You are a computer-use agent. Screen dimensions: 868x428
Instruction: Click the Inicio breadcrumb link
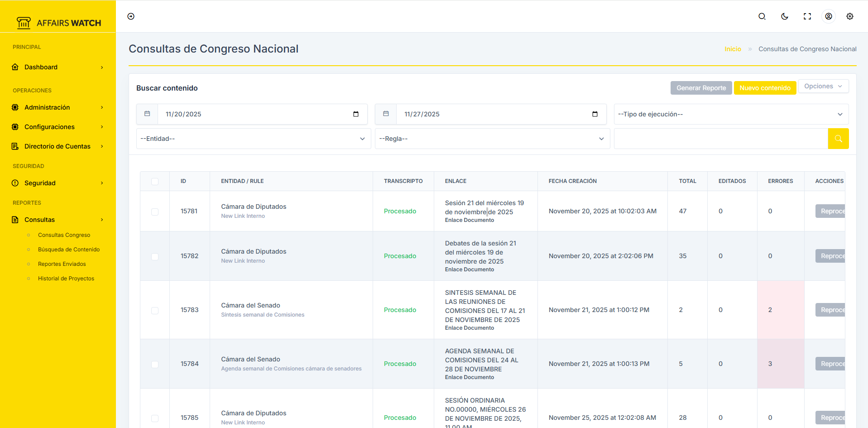733,49
